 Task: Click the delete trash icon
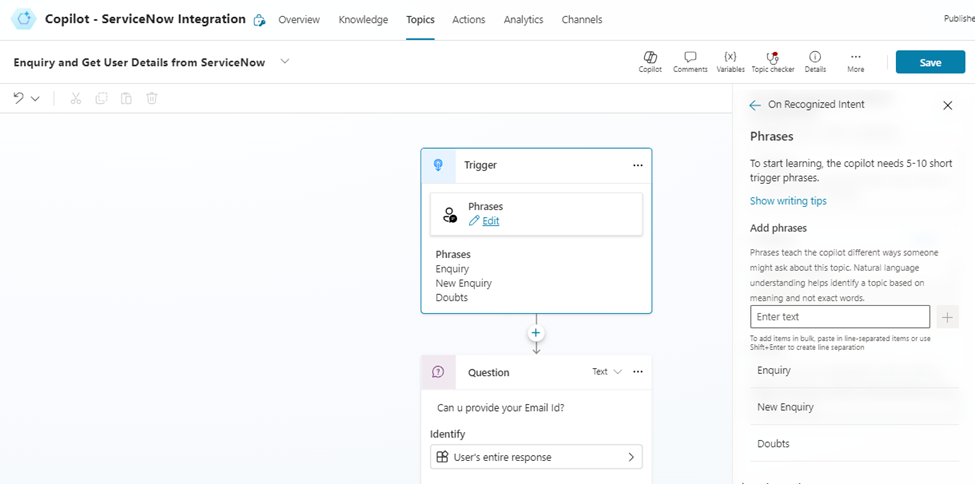[x=152, y=98]
